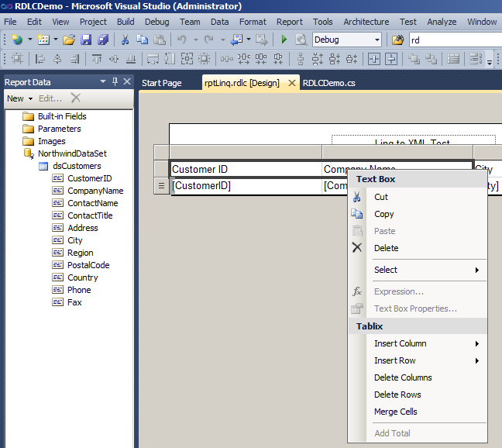Open the Undo history dropdown arrow
This screenshot has width=502, height=448.
[x=196, y=40]
